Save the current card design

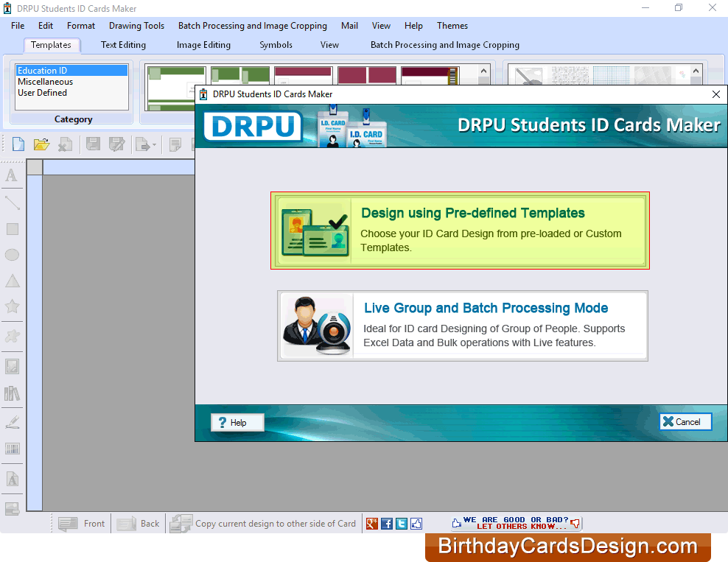92,144
